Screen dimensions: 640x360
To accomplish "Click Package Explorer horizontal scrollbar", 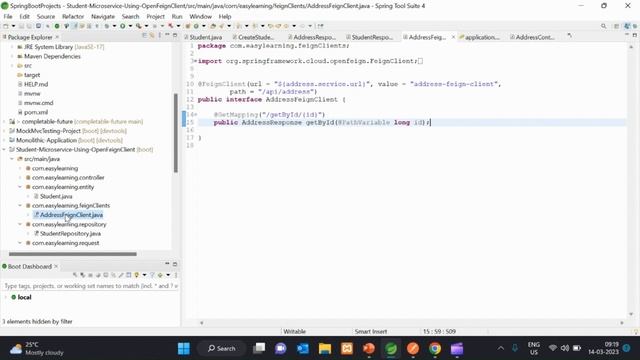I will coord(73,254).
